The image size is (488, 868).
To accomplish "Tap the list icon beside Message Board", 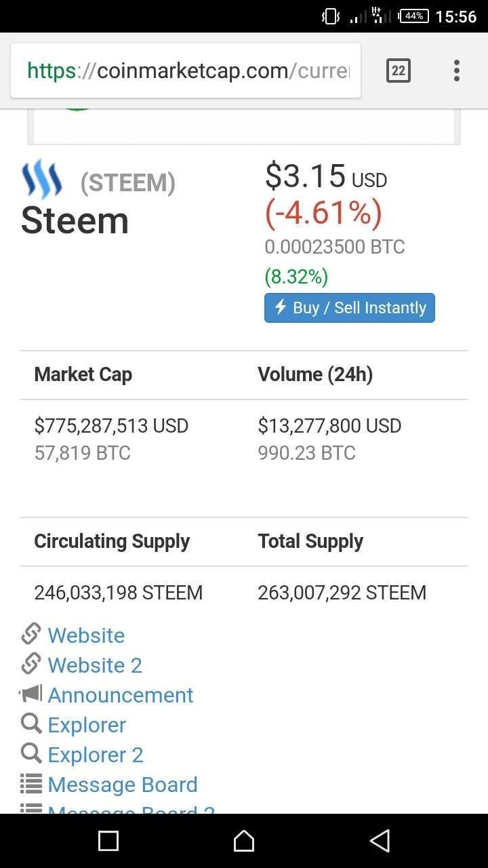I will (31, 784).
